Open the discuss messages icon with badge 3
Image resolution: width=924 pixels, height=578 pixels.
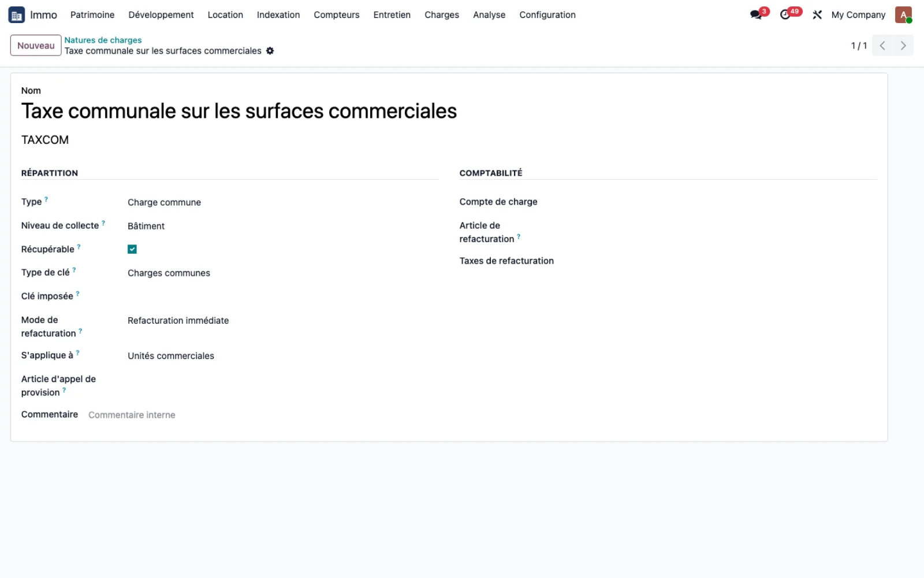coord(756,15)
